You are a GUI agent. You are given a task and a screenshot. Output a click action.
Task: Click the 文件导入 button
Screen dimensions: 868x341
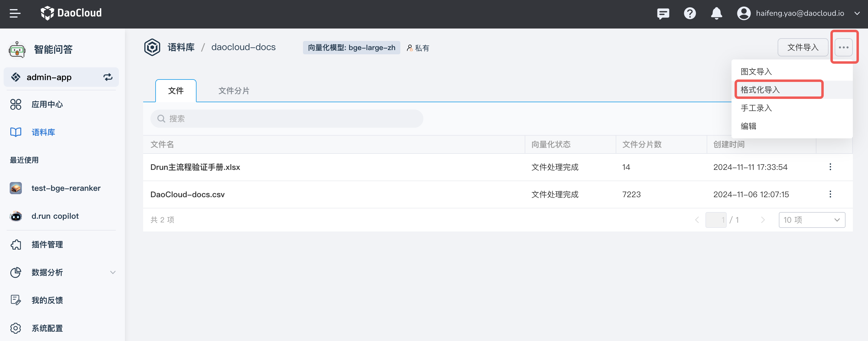click(x=802, y=47)
